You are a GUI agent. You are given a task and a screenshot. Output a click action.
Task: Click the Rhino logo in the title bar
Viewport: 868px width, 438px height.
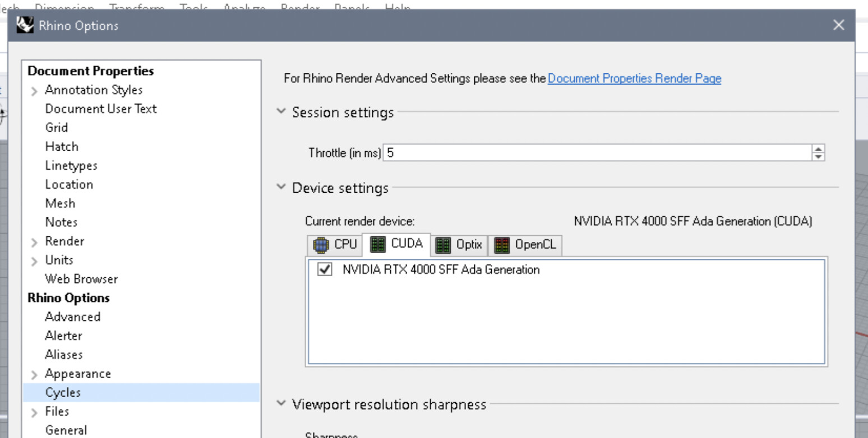tap(24, 25)
